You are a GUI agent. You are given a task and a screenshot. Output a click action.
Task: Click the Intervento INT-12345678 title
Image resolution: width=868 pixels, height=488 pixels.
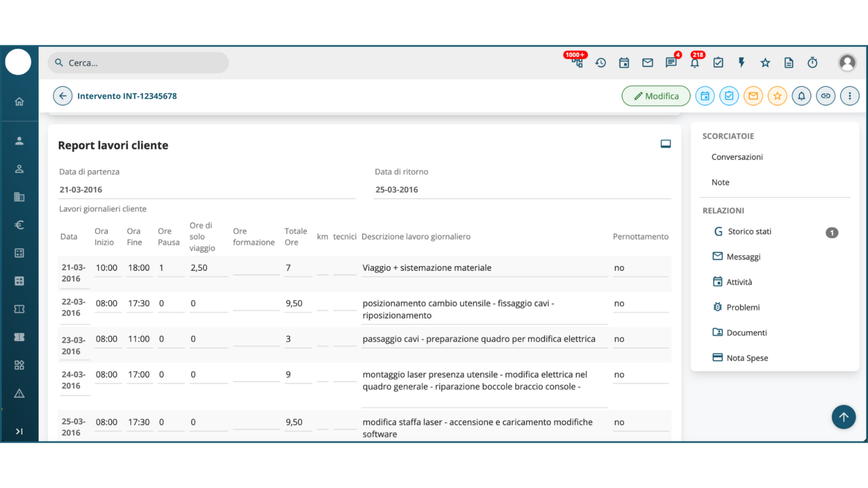127,96
